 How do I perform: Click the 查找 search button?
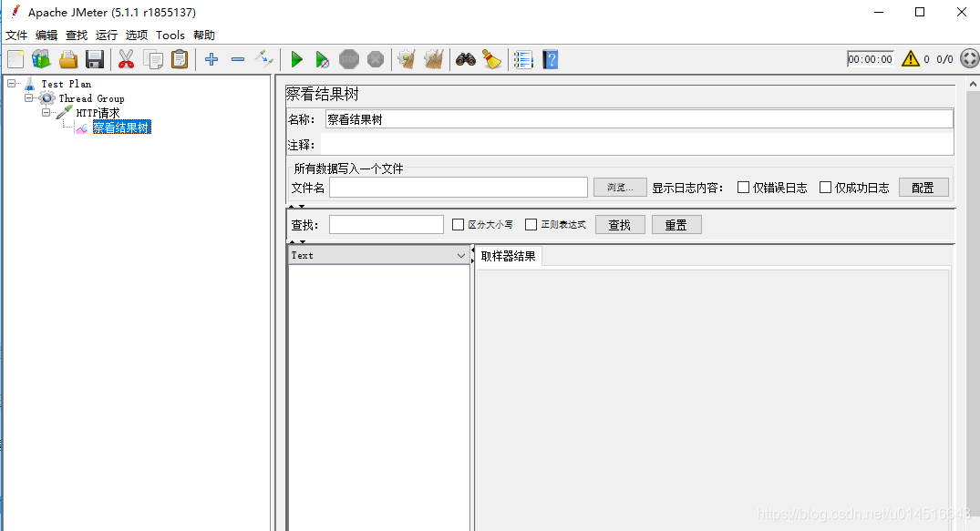coord(619,225)
